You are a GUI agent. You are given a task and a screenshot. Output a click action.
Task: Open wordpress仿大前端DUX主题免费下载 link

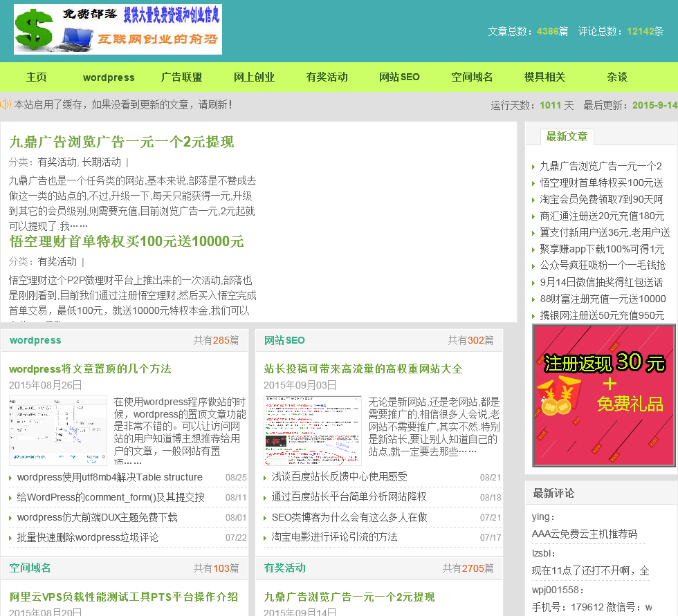coord(98,517)
